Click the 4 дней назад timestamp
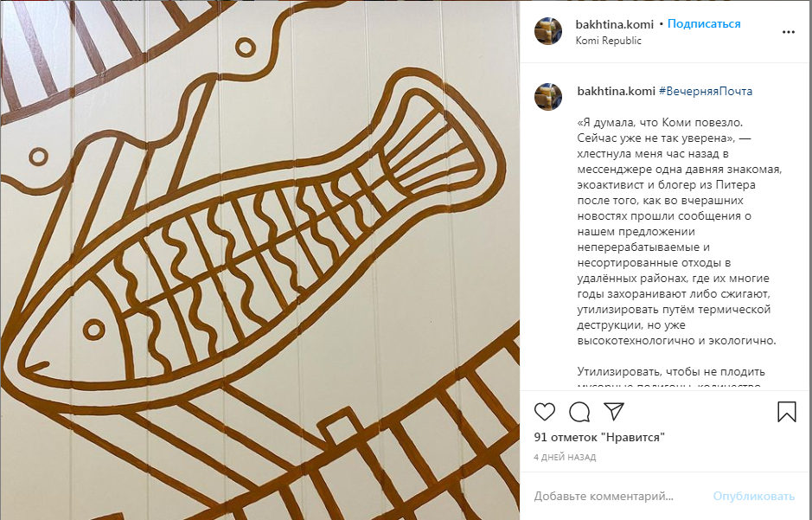The width and height of the screenshot is (812, 520). click(565, 458)
